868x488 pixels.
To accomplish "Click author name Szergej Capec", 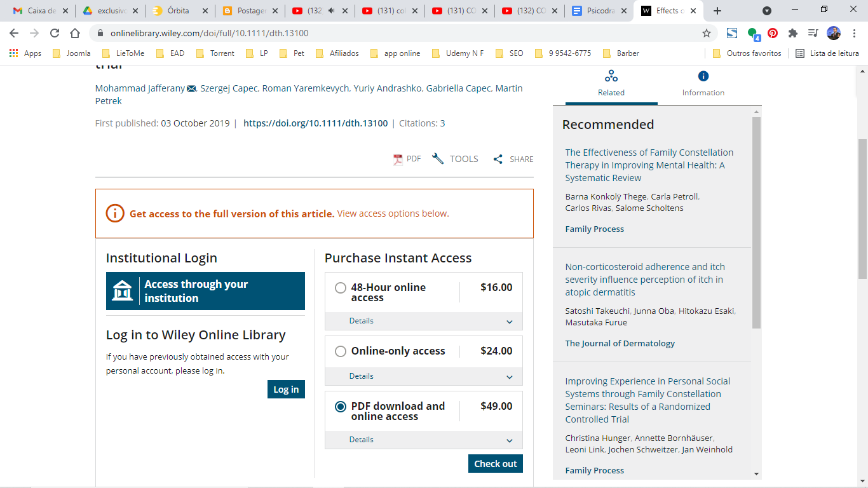I will point(229,88).
